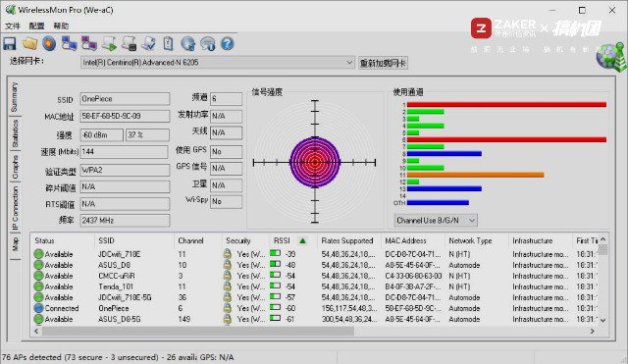Open the 文件 menu
628x364 pixels.
(x=13, y=26)
